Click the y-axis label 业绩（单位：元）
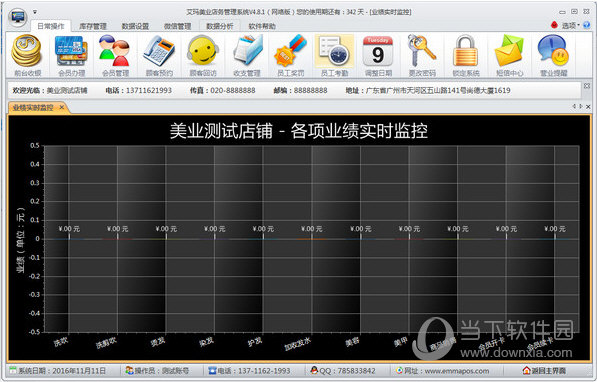 pyautogui.click(x=21, y=240)
